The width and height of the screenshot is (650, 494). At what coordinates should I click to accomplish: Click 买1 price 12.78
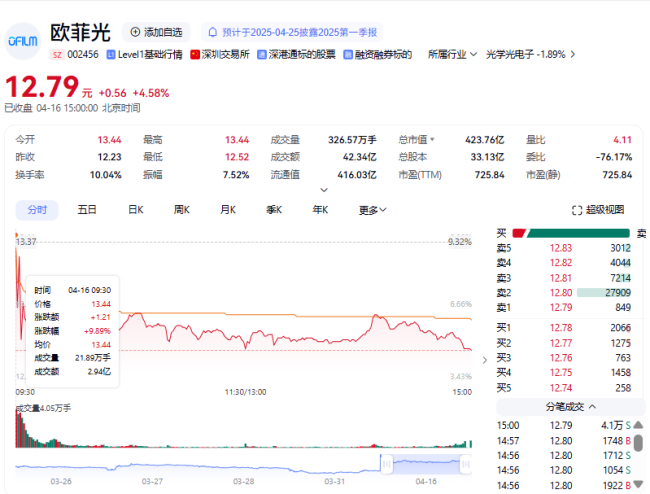pyautogui.click(x=560, y=328)
